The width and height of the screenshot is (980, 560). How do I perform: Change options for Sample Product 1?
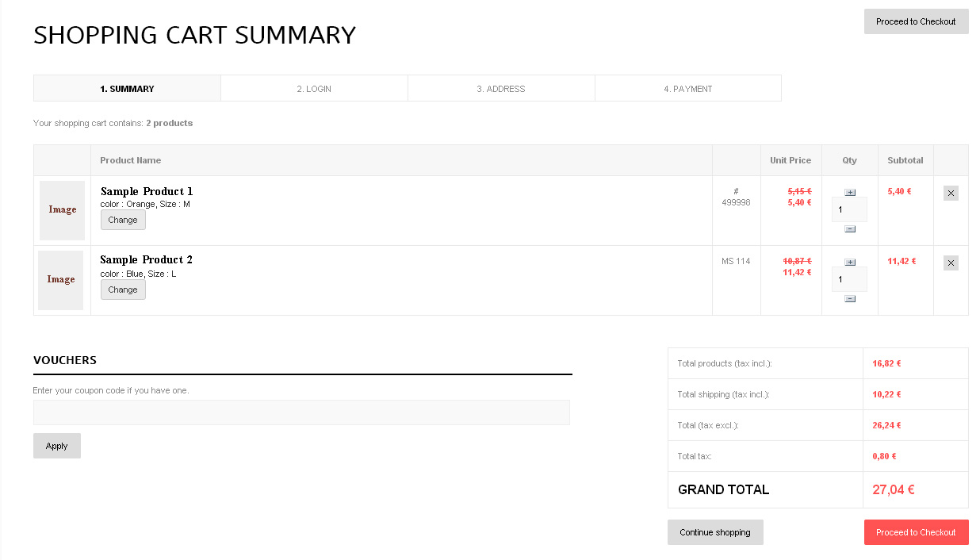[x=123, y=220]
